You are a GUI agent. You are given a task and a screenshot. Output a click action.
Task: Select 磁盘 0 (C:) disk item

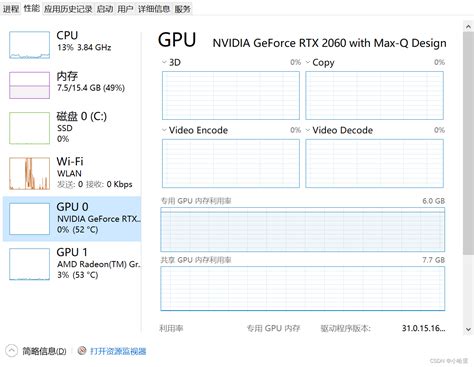[72, 128]
